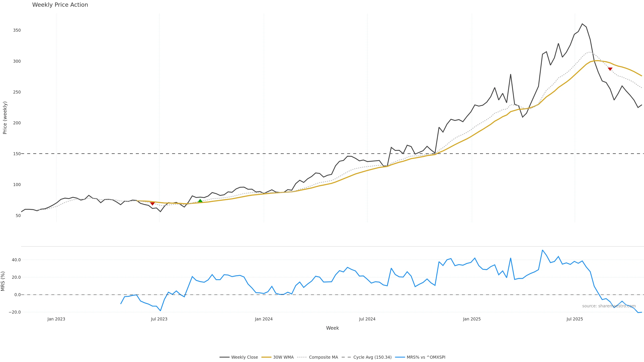Click the Jan 2024 x-axis tick label
Image resolution: width=644 pixels, height=362 pixels.
click(x=263, y=319)
